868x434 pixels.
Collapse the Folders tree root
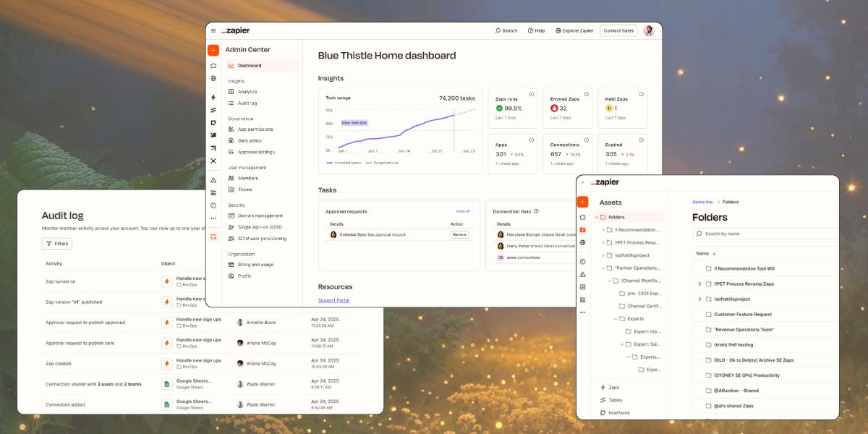597,217
